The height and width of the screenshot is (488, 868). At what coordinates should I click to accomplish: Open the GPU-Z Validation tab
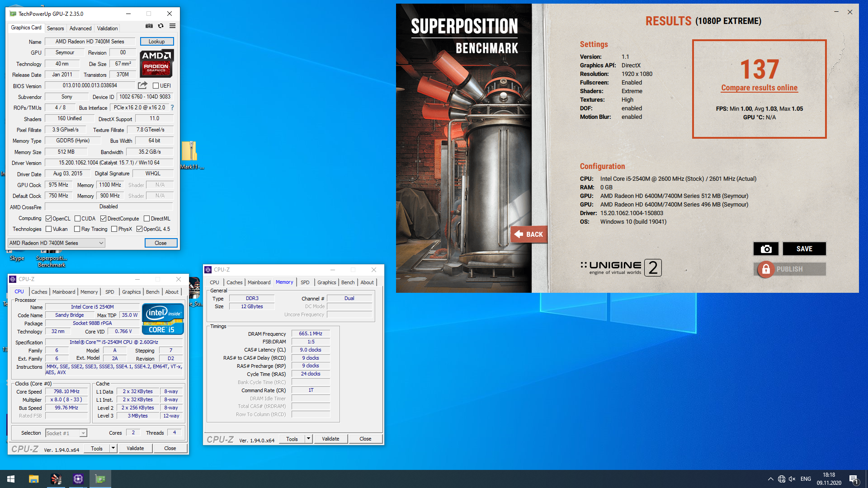click(107, 28)
